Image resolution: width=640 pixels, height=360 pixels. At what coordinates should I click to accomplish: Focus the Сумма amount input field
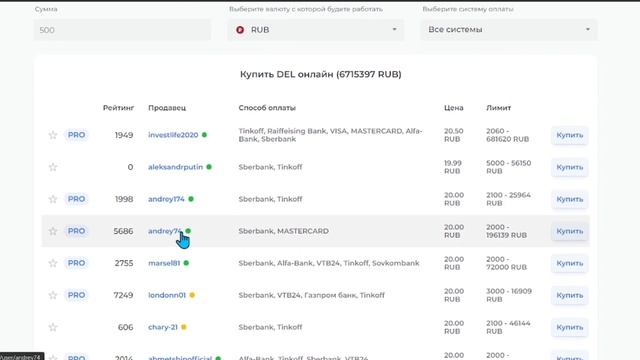[122, 30]
